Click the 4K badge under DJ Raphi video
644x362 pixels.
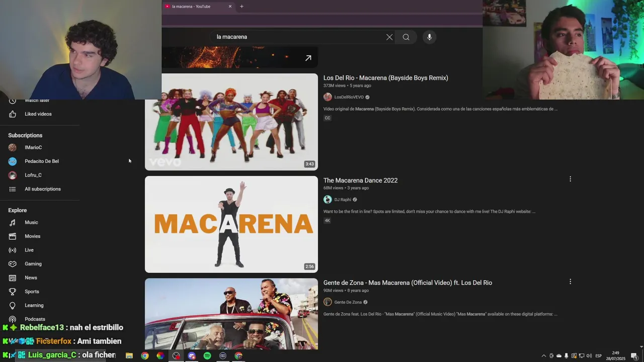pos(328,221)
